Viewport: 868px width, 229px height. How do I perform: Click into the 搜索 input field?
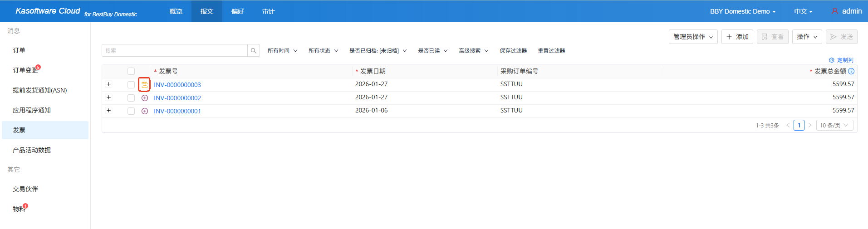175,51
